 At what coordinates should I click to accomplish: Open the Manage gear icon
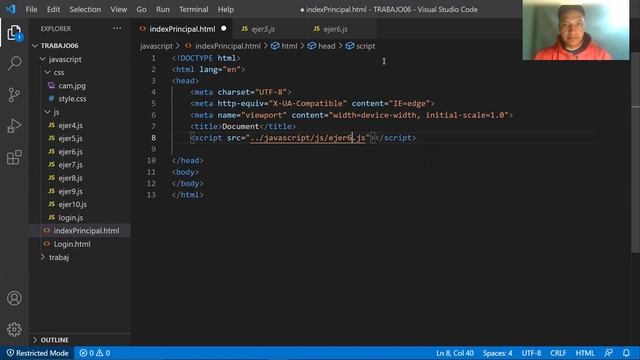click(x=14, y=329)
